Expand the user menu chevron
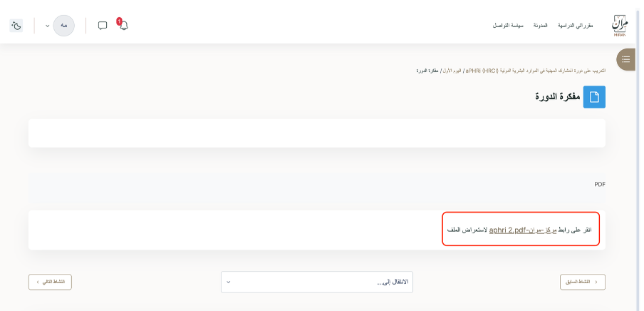 click(x=48, y=26)
